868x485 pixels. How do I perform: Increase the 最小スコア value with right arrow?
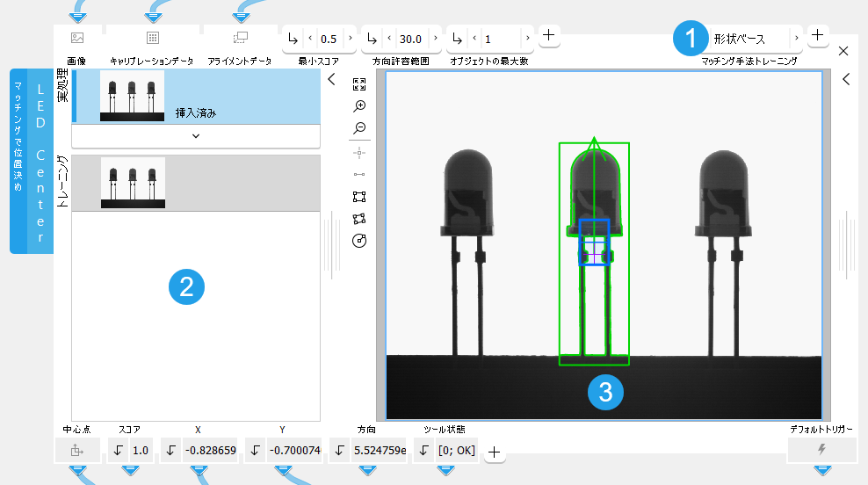351,39
